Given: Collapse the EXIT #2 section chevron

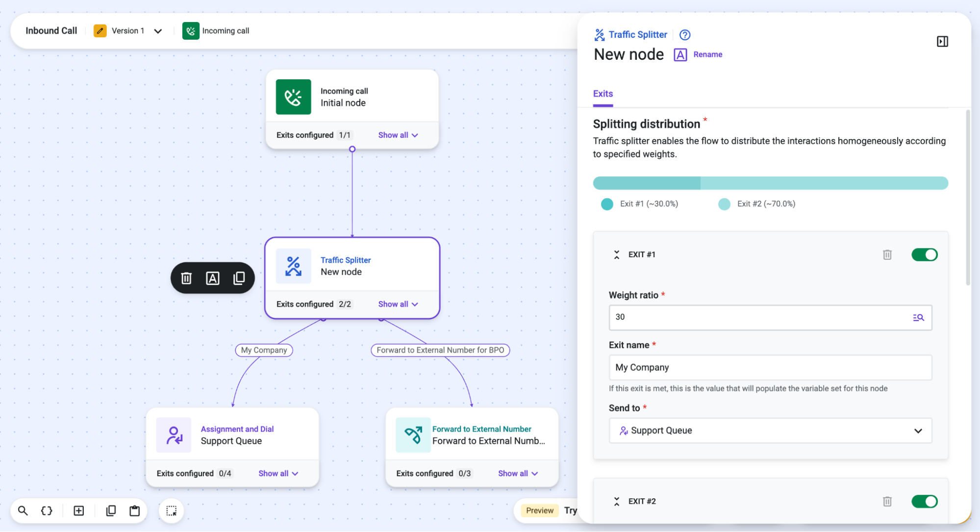Looking at the screenshot, I should tap(617, 502).
